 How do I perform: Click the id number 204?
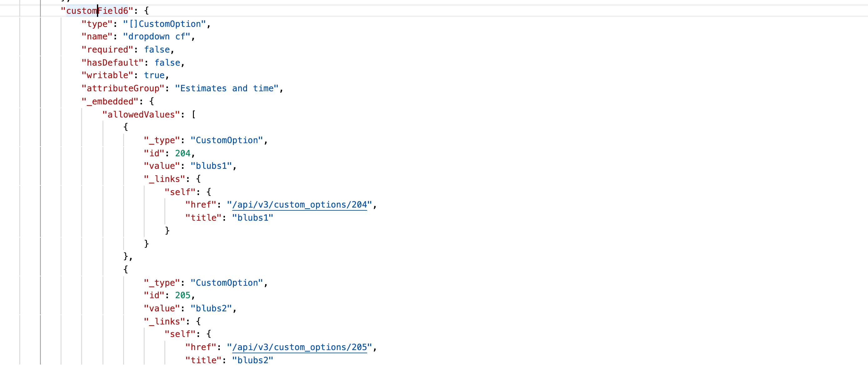[183, 153]
